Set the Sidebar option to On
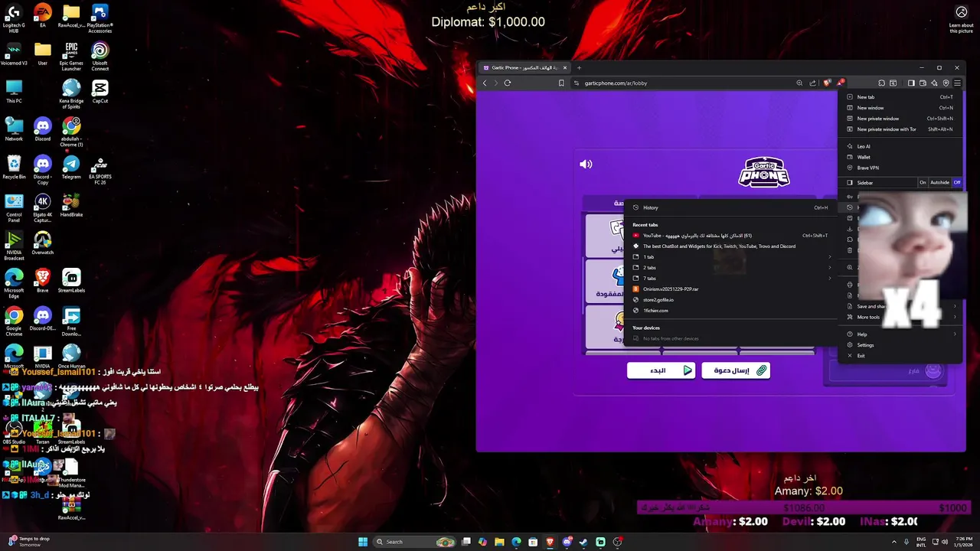Image resolution: width=980 pixels, height=551 pixels. 923,183
